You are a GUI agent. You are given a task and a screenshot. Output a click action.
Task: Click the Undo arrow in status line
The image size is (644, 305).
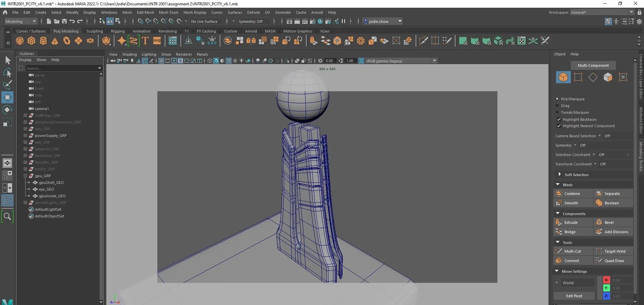click(72, 21)
